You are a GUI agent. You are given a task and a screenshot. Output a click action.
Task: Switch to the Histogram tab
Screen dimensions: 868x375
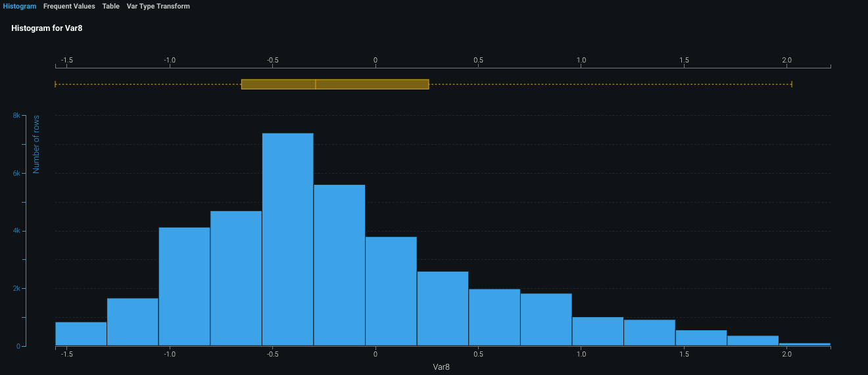pyautogui.click(x=20, y=6)
